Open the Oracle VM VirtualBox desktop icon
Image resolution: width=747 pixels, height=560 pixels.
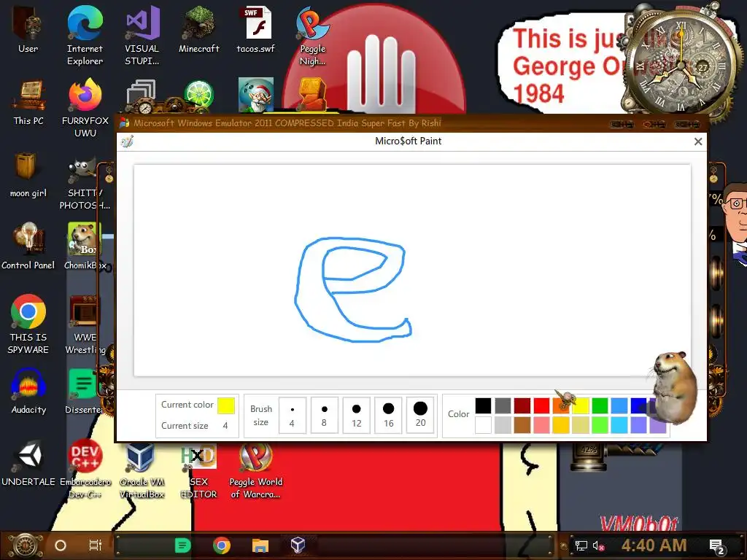[x=142, y=470]
